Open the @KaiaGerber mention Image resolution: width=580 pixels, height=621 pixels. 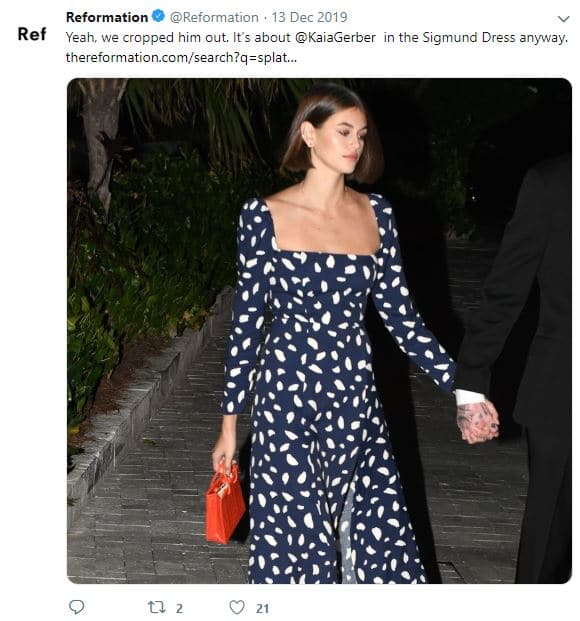coord(335,38)
